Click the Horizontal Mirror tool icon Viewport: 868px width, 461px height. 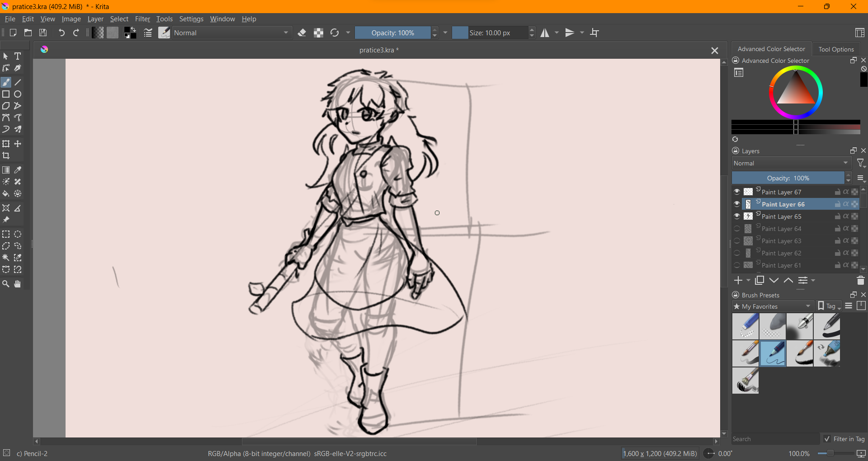tap(545, 33)
